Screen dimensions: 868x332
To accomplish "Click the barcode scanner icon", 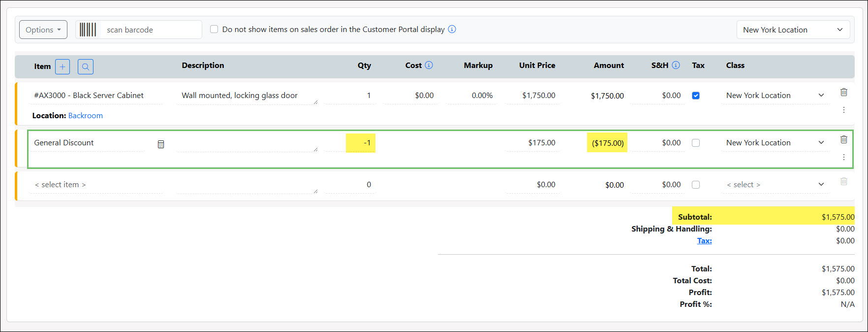I will point(88,30).
